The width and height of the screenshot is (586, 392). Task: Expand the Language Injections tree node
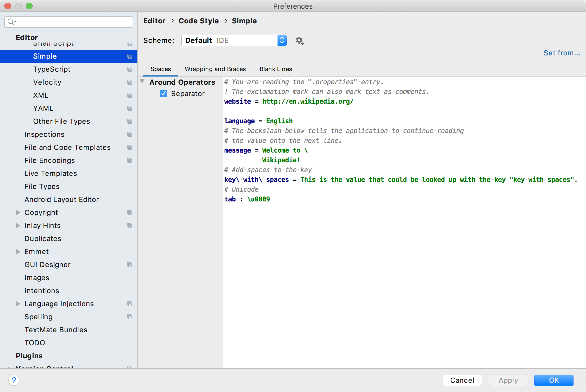[x=18, y=304]
